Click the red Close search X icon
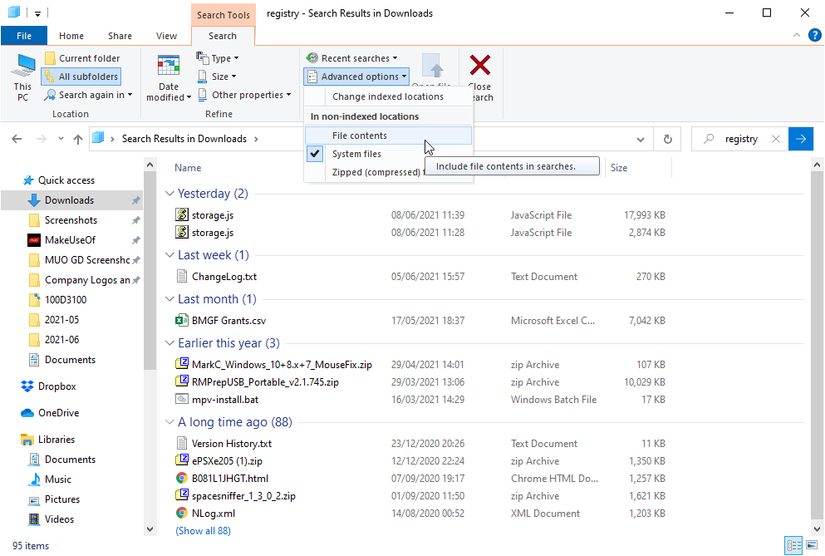The image size is (825, 556). pyautogui.click(x=480, y=66)
